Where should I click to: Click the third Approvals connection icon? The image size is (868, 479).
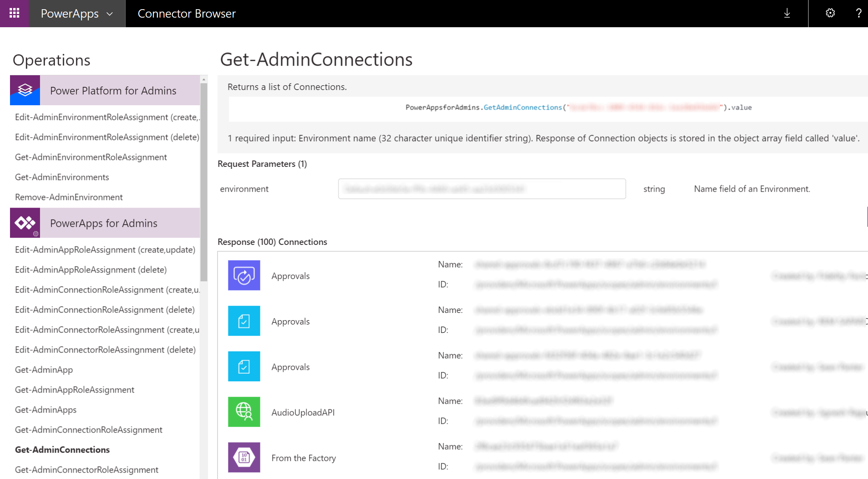[244, 366]
